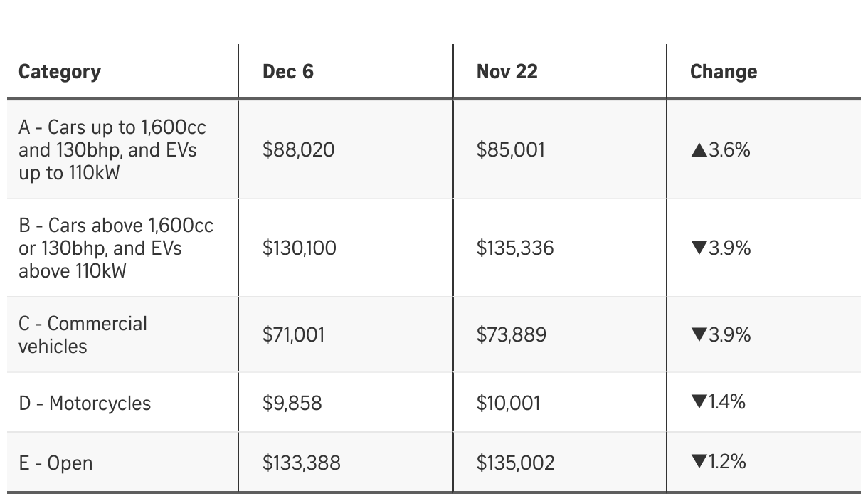Click the $85,001 Nov 22 price
The height and width of the screenshot is (501, 868).
click(511, 150)
